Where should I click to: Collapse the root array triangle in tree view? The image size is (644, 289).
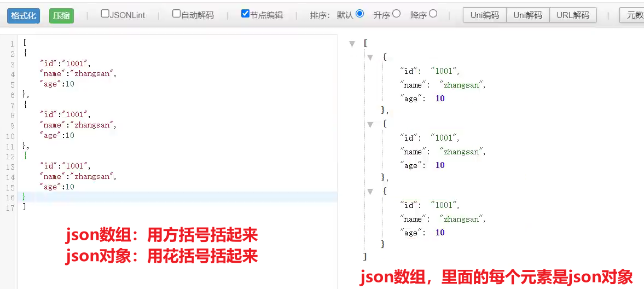[352, 44]
